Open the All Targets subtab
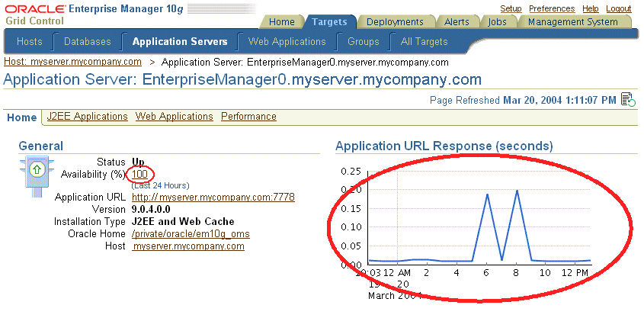Viewport: 644px width, 318px height. click(x=424, y=41)
